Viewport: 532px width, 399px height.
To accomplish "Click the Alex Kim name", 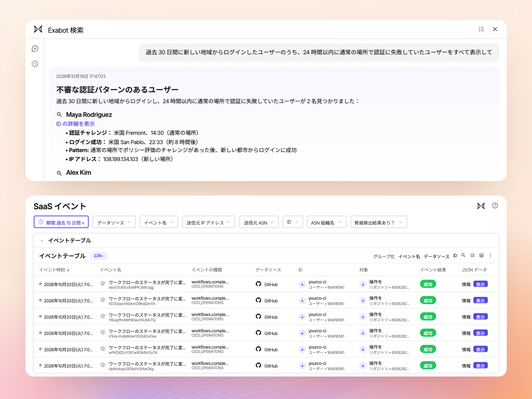I will click(78, 173).
